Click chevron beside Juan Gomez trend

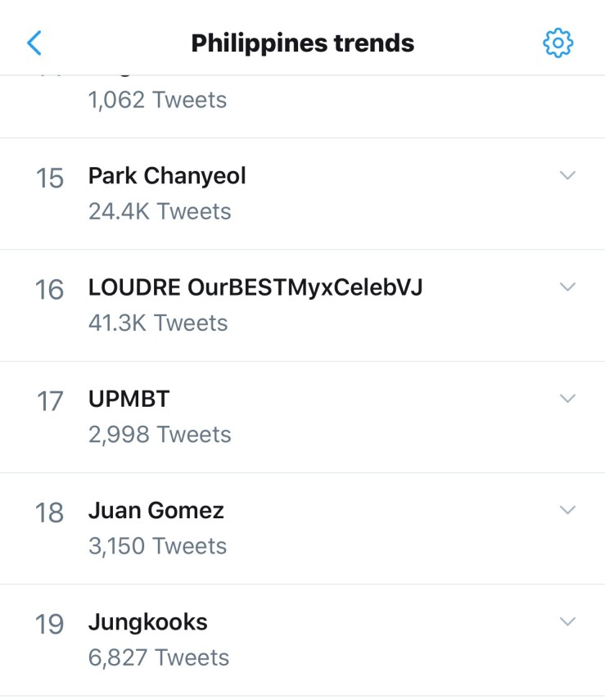(x=567, y=509)
